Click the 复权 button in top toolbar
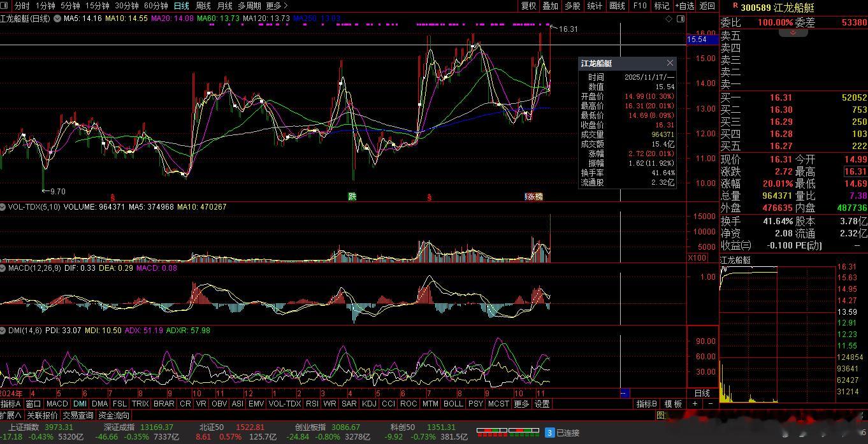Viewport: 868px width, 444px height. [528, 6]
